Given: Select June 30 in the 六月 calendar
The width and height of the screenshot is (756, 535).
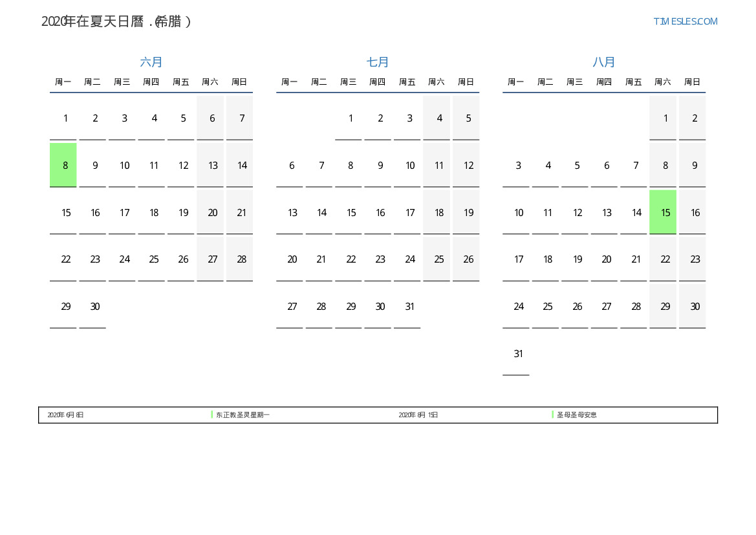Looking at the screenshot, I should 92,307.
